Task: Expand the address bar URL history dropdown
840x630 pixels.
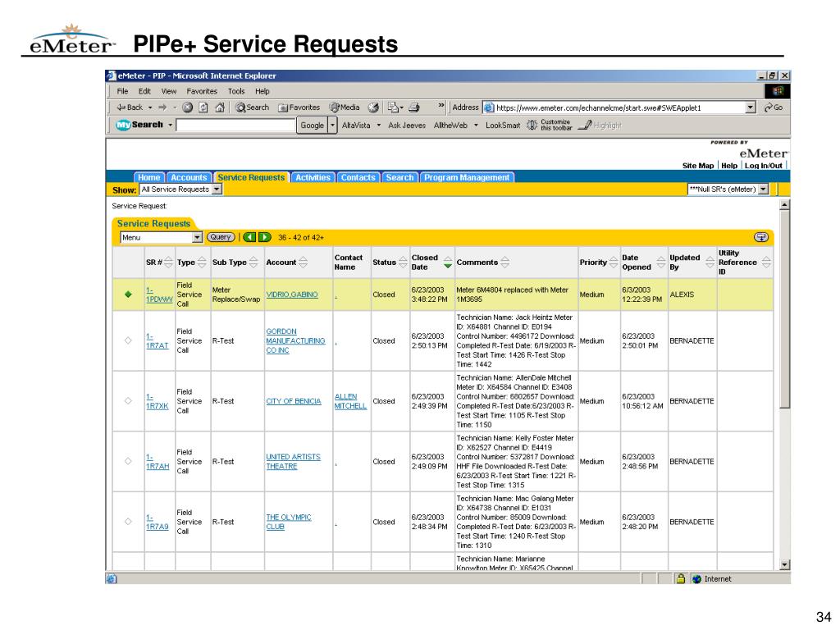Action: tap(751, 107)
